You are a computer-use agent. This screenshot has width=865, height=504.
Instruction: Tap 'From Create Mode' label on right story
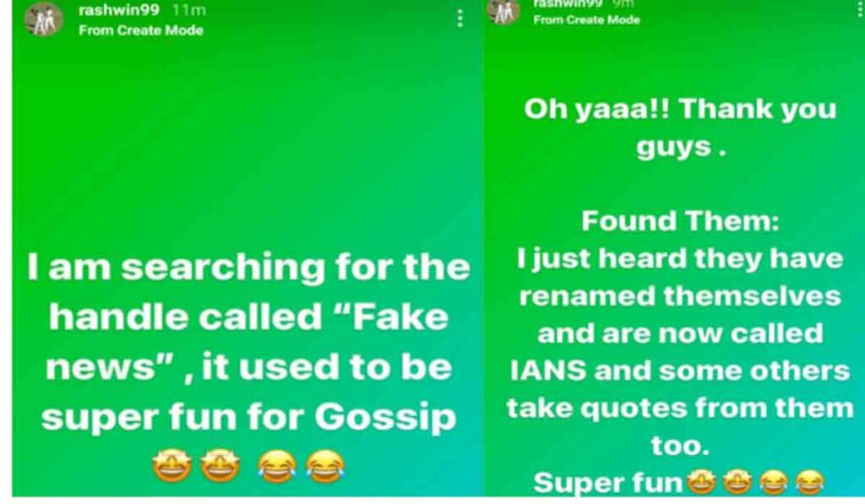coord(586,20)
